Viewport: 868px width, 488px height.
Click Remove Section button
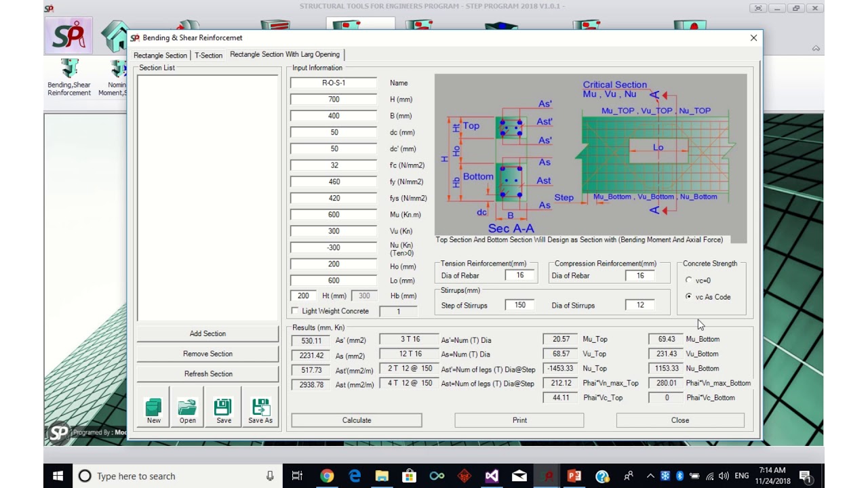pyautogui.click(x=208, y=354)
